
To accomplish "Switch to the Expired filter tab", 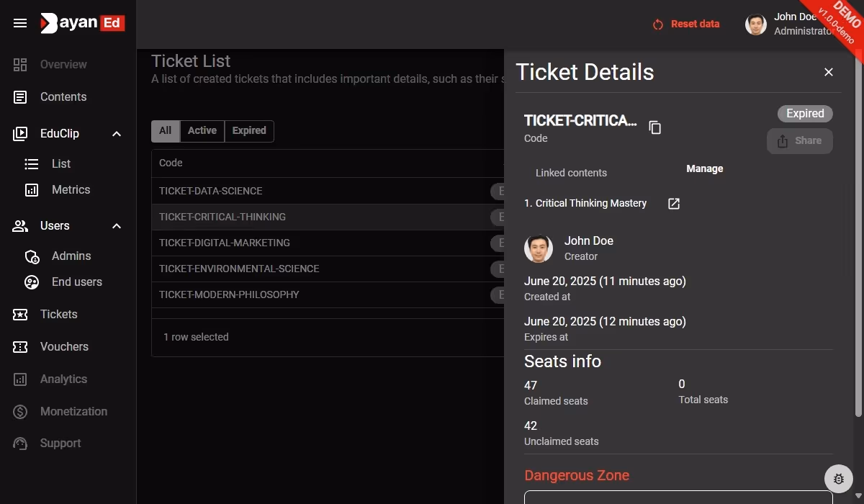I will pyautogui.click(x=248, y=130).
